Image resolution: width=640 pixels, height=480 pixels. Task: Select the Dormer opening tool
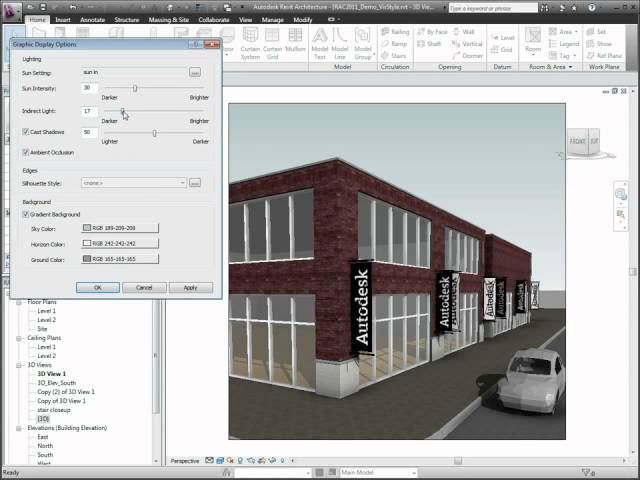(468, 56)
